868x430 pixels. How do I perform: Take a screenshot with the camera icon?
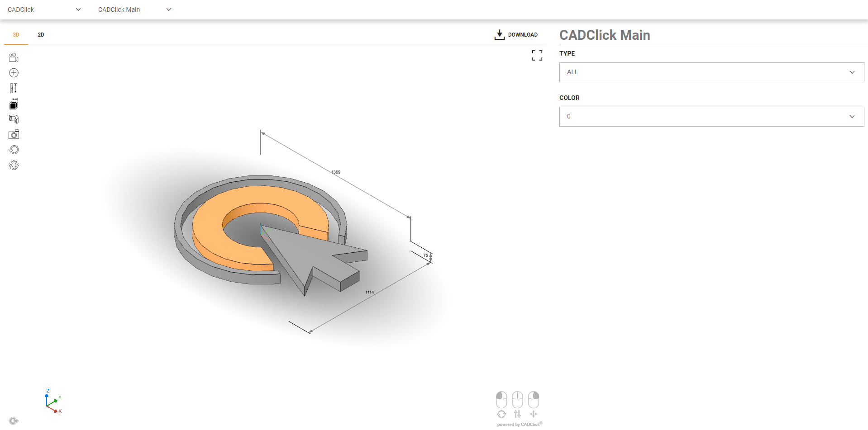tap(14, 135)
